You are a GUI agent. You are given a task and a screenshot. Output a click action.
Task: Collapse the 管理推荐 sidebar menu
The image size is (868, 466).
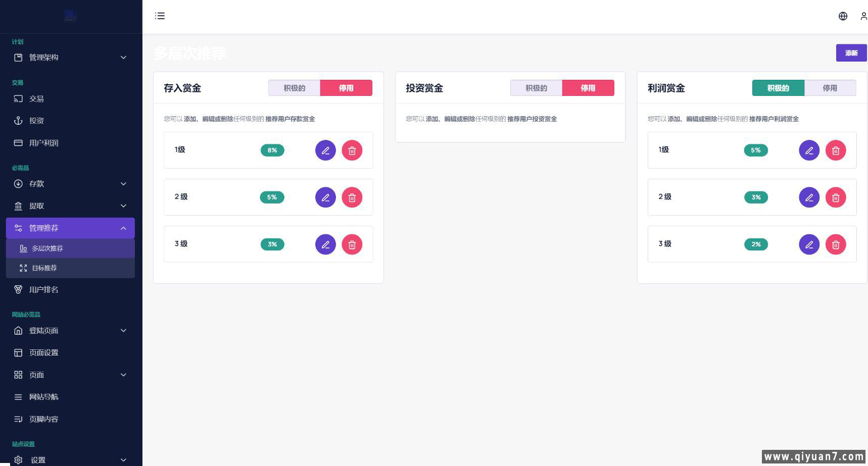[70, 228]
